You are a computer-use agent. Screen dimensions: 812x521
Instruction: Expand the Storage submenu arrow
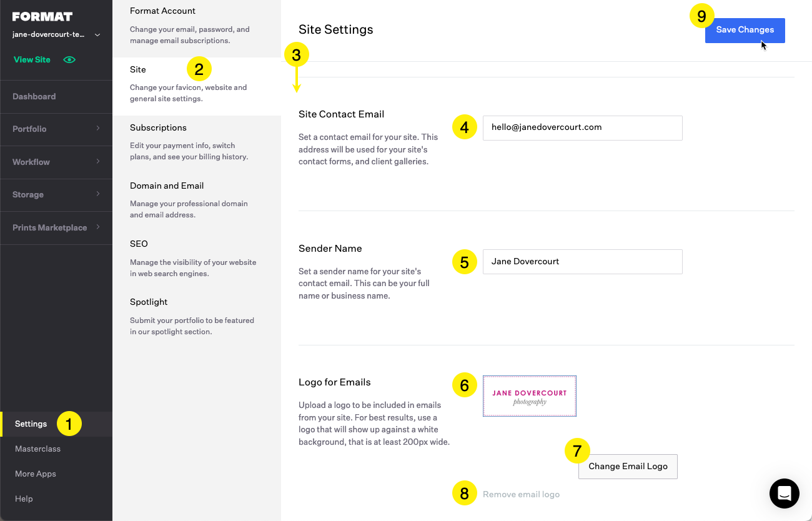(x=98, y=194)
